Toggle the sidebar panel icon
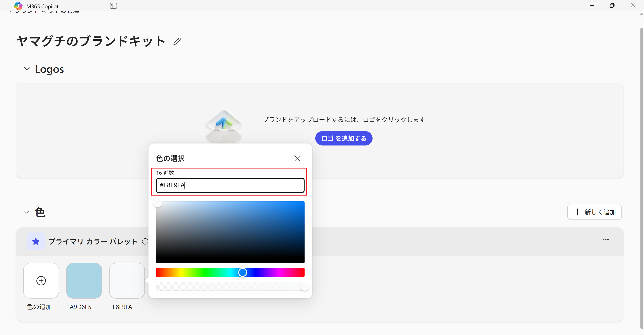The width and height of the screenshot is (644, 335). click(x=114, y=6)
